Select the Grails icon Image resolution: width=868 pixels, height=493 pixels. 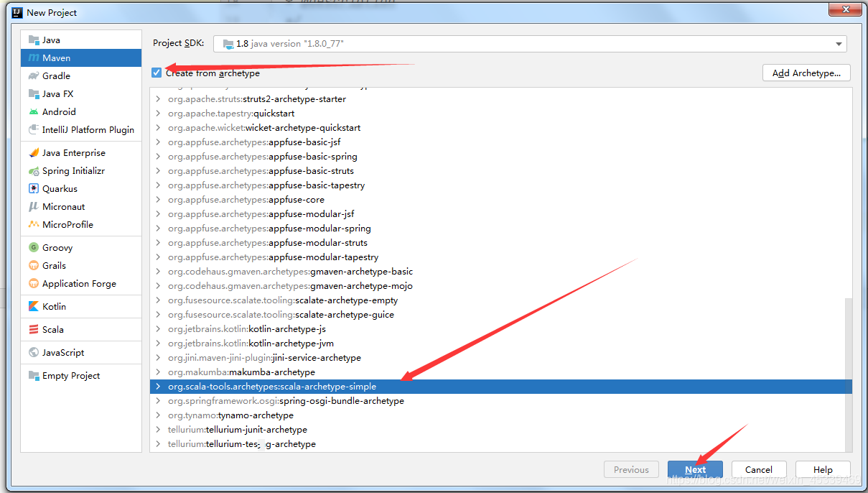tap(33, 266)
